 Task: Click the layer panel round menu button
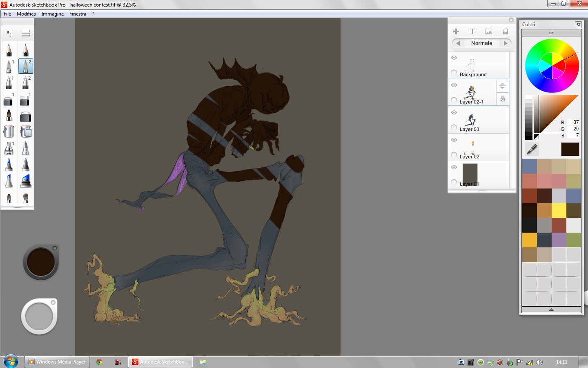pyautogui.click(x=511, y=20)
